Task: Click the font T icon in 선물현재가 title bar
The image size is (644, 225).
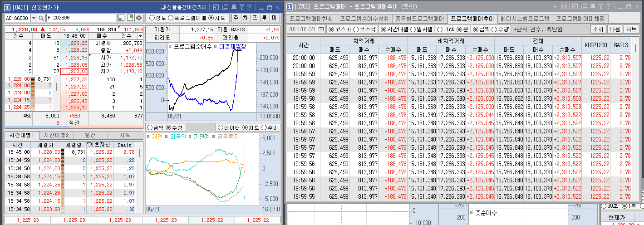Action: [242, 7]
